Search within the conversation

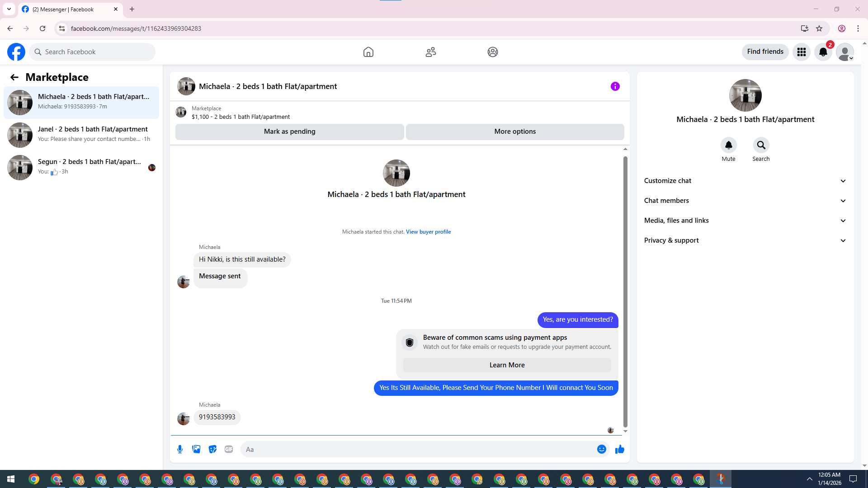[761, 145]
